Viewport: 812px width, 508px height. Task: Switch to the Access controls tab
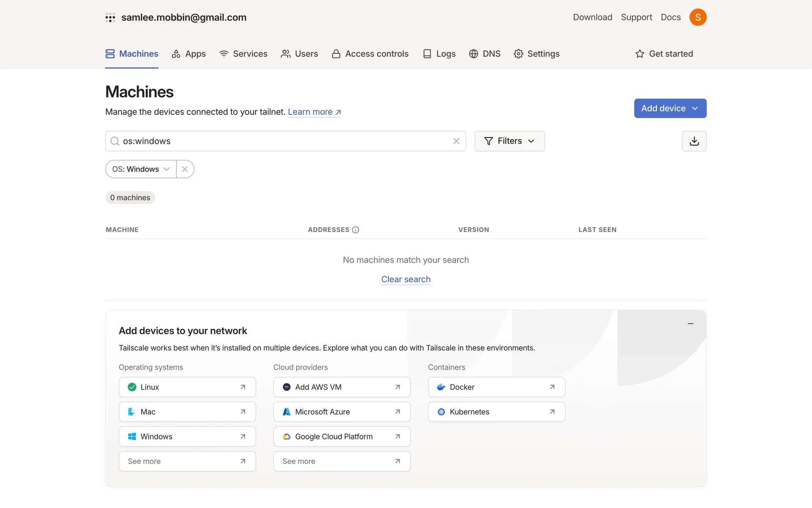370,54
